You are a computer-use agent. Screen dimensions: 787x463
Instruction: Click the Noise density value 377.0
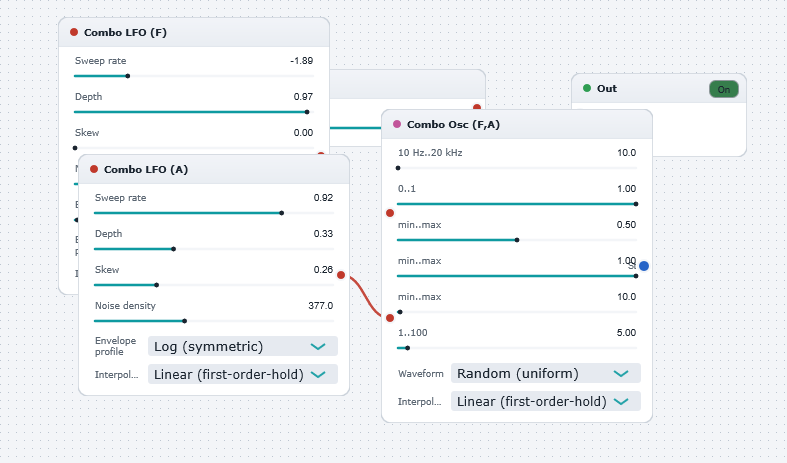point(321,306)
